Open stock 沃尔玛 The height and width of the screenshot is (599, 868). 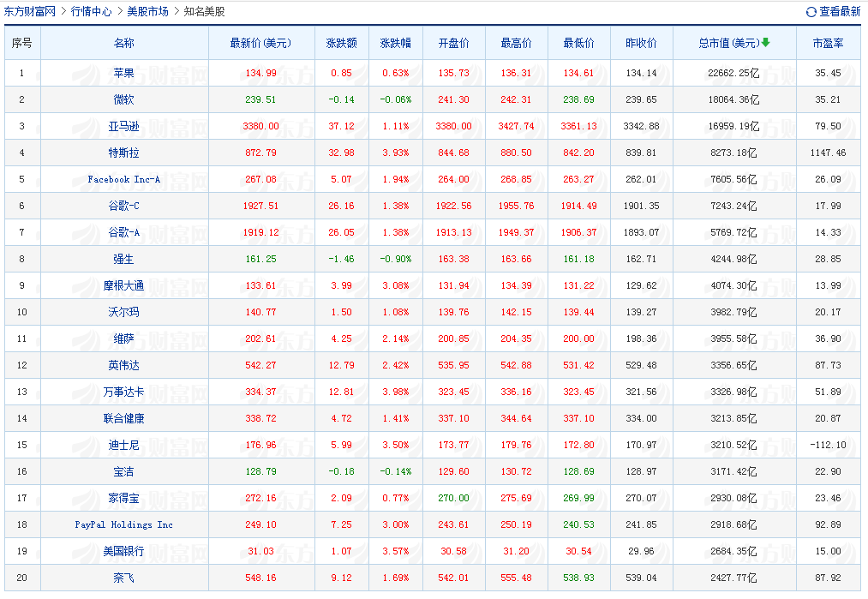pos(124,312)
